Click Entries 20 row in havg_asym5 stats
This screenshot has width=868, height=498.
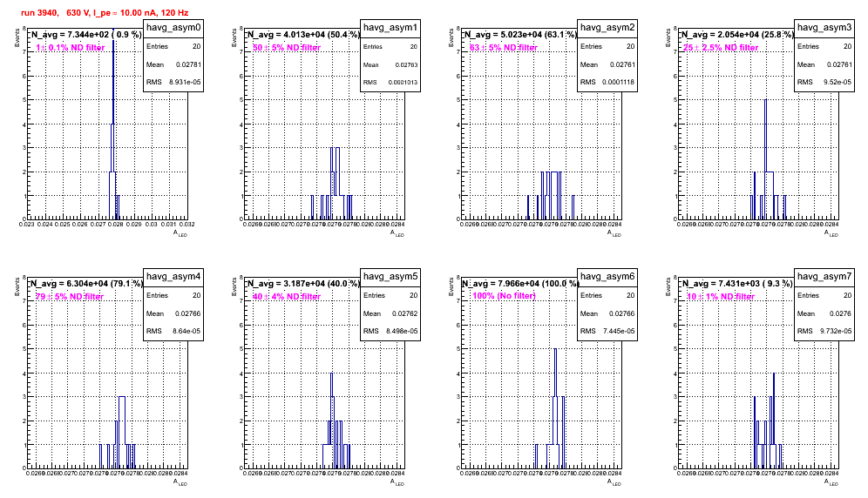[x=390, y=295]
